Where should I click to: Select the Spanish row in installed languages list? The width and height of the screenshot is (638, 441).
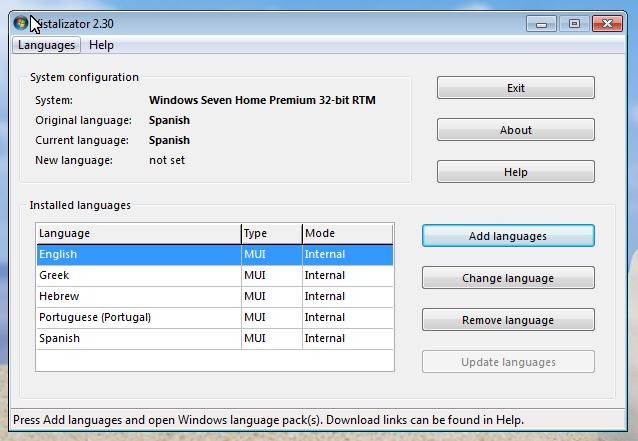pyautogui.click(x=215, y=338)
